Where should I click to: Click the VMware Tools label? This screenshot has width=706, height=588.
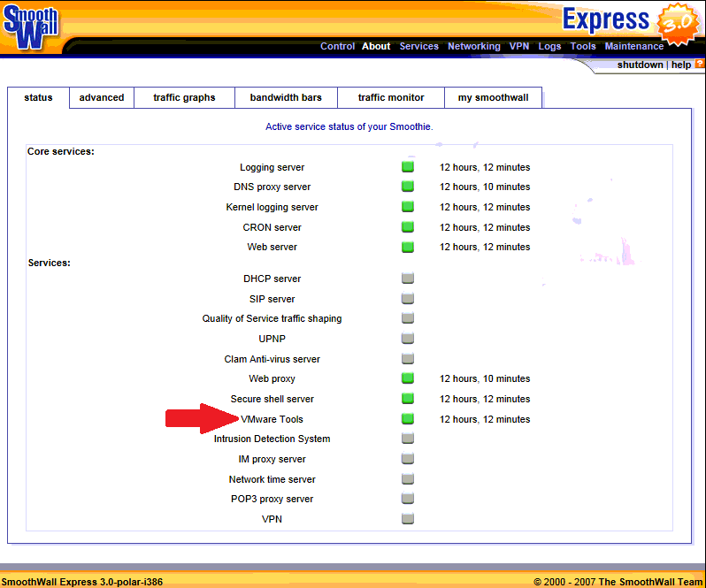click(272, 419)
